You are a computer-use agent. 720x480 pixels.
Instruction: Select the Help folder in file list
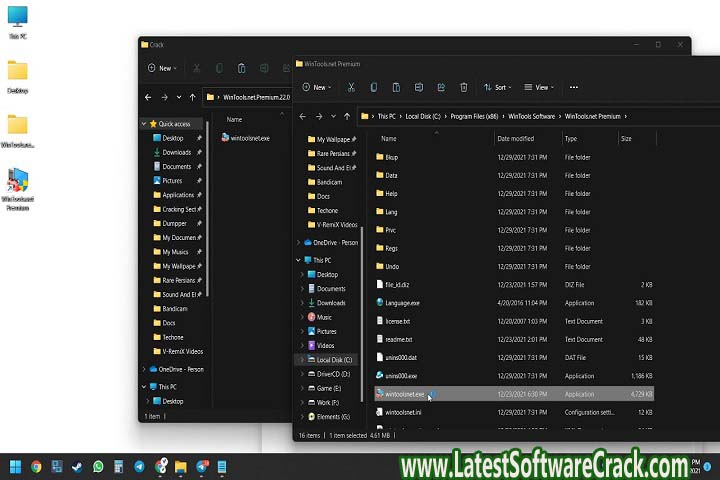click(514, 194)
